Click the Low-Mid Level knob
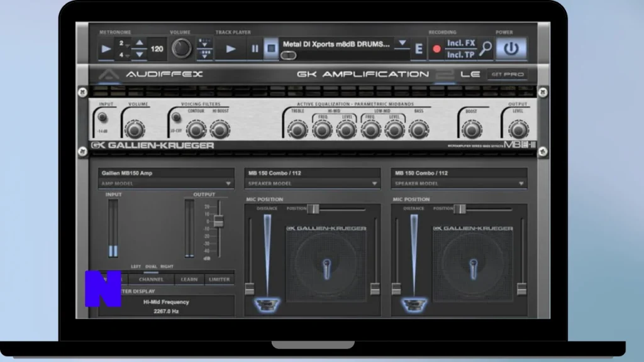The image size is (644, 362). 394,130
